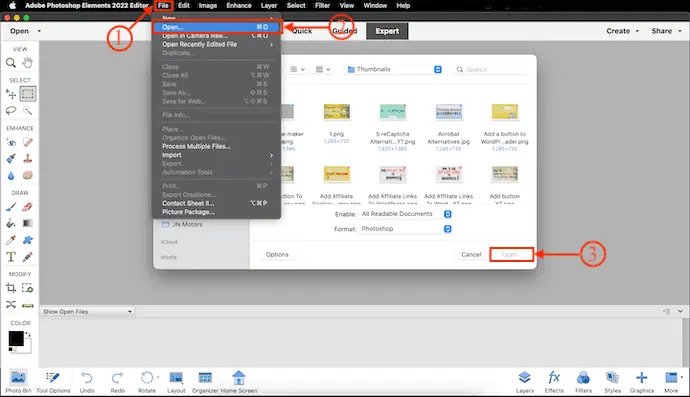Select the Quick Selection tool

(x=28, y=110)
